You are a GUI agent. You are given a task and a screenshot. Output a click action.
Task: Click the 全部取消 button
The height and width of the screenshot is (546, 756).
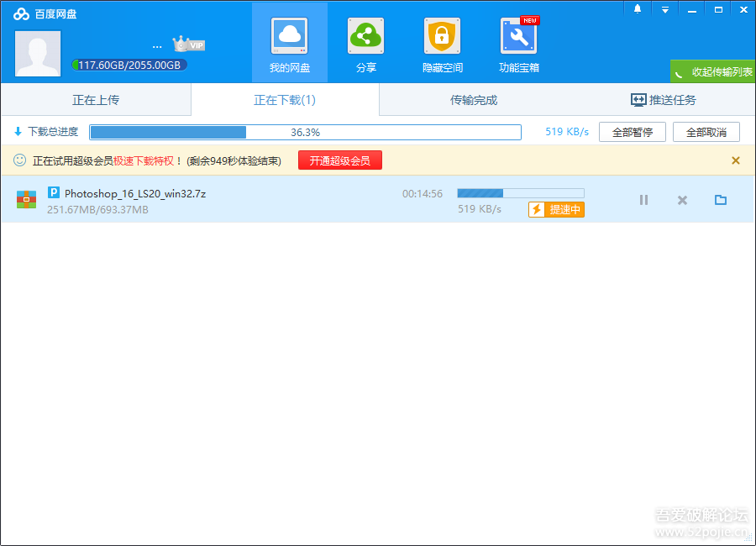706,132
